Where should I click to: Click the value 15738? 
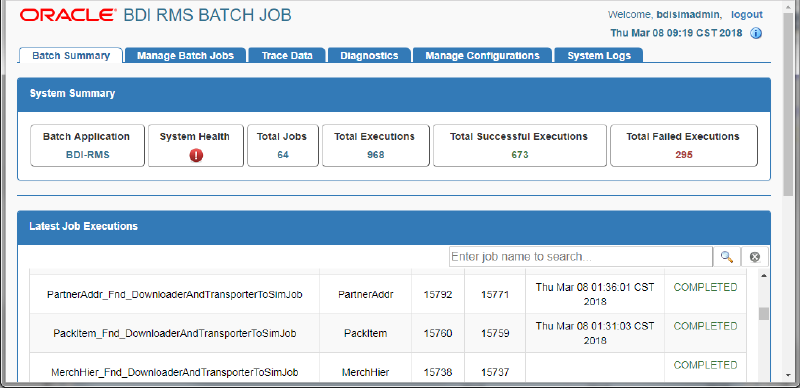tap(438, 372)
